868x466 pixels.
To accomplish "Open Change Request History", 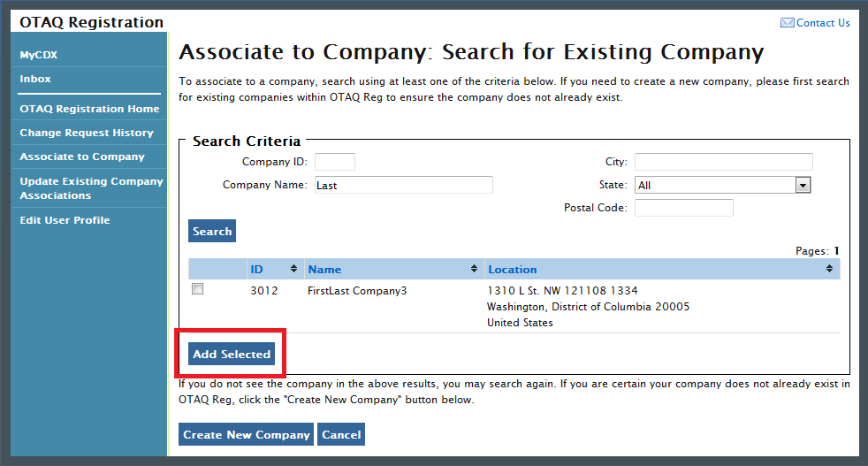I will pyautogui.click(x=87, y=133).
